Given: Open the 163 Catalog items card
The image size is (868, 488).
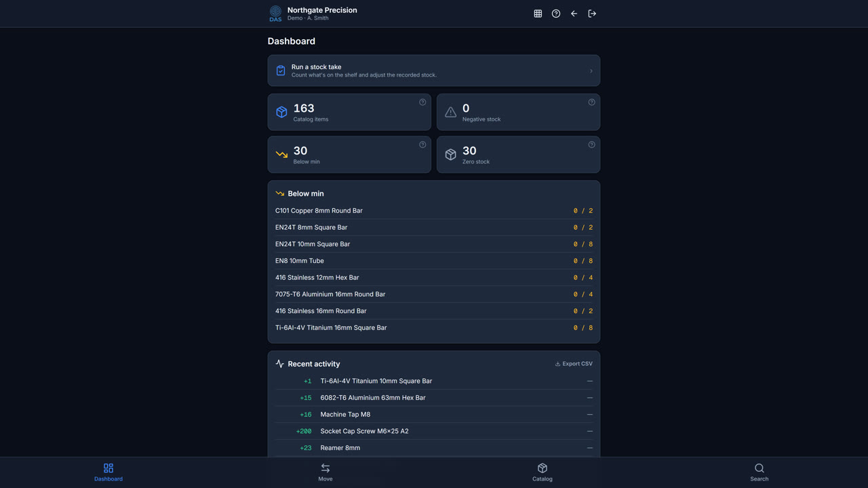Looking at the screenshot, I should (x=349, y=113).
